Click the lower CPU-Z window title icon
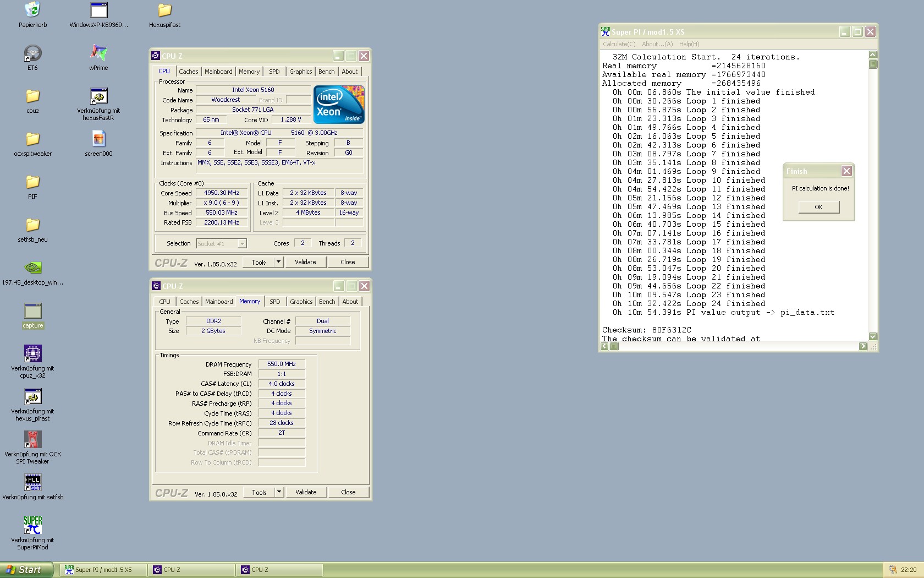This screenshot has height=578, width=924. tap(156, 286)
